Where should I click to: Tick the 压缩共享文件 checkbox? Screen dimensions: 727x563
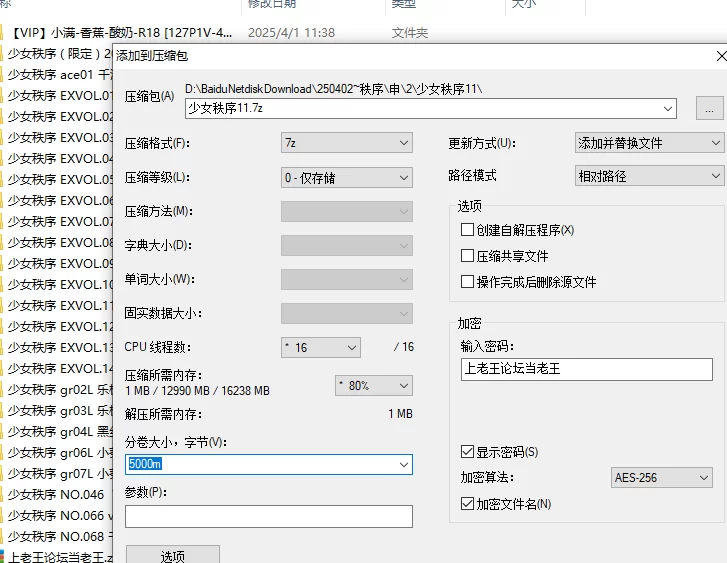(x=467, y=256)
